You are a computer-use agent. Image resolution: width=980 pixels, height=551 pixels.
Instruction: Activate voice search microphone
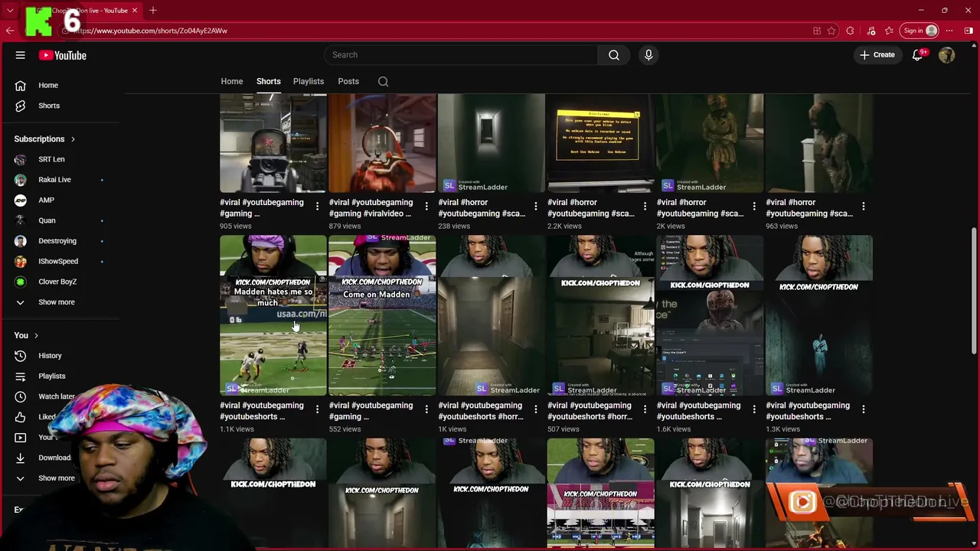click(648, 55)
